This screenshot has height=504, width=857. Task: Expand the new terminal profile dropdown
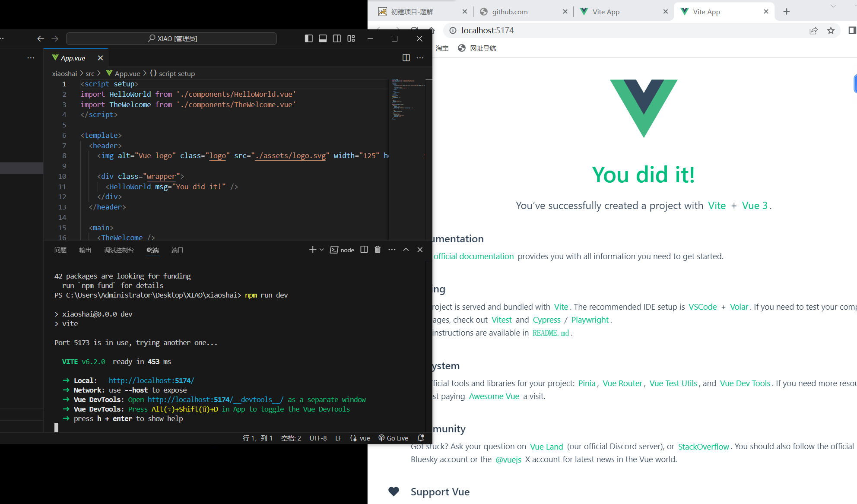[322, 250]
